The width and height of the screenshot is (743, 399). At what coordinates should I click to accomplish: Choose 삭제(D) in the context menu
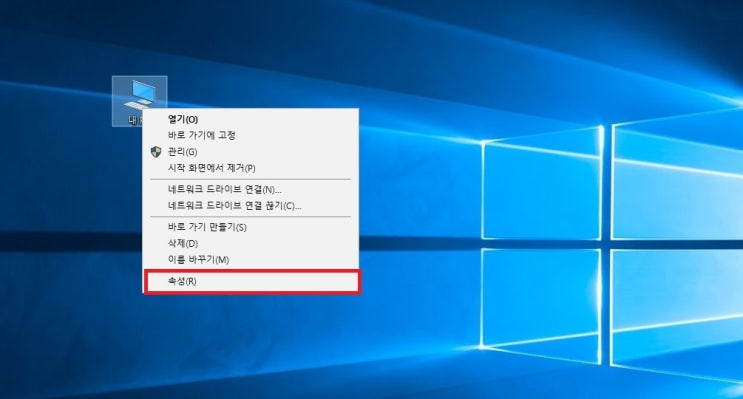(250, 243)
